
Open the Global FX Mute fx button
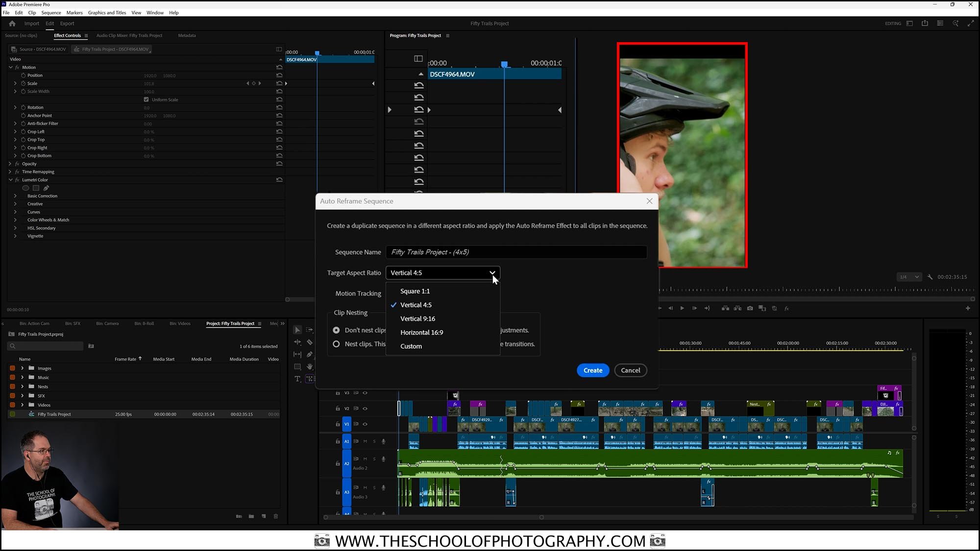787,308
